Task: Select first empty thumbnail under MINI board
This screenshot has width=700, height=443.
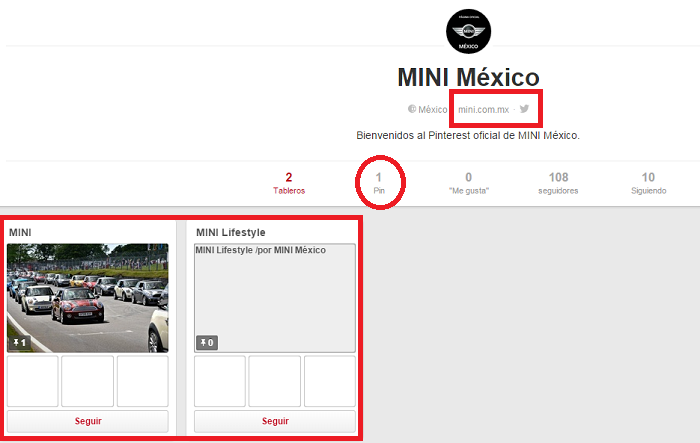Action: [32, 381]
